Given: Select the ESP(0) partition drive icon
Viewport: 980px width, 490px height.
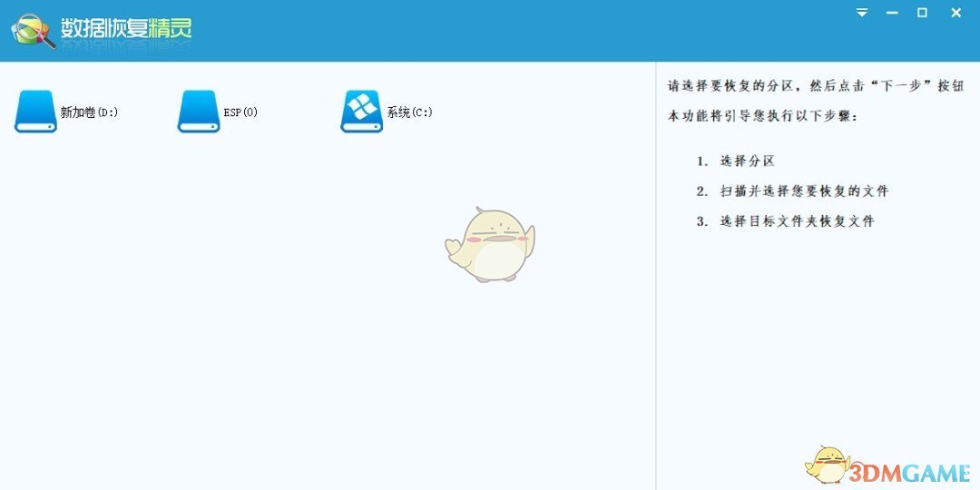Looking at the screenshot, I should point(199,112).
